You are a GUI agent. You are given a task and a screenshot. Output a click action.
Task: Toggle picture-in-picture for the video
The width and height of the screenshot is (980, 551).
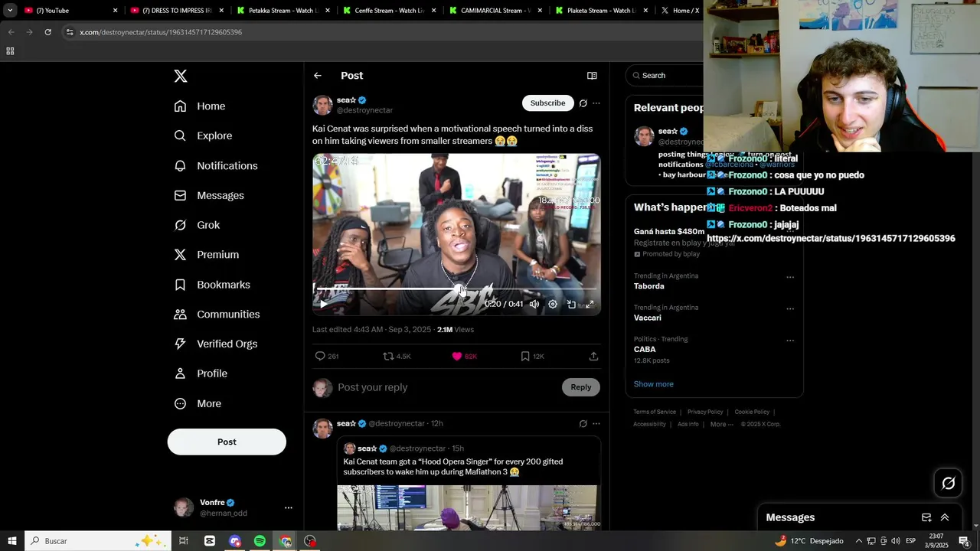pos(571,304)
